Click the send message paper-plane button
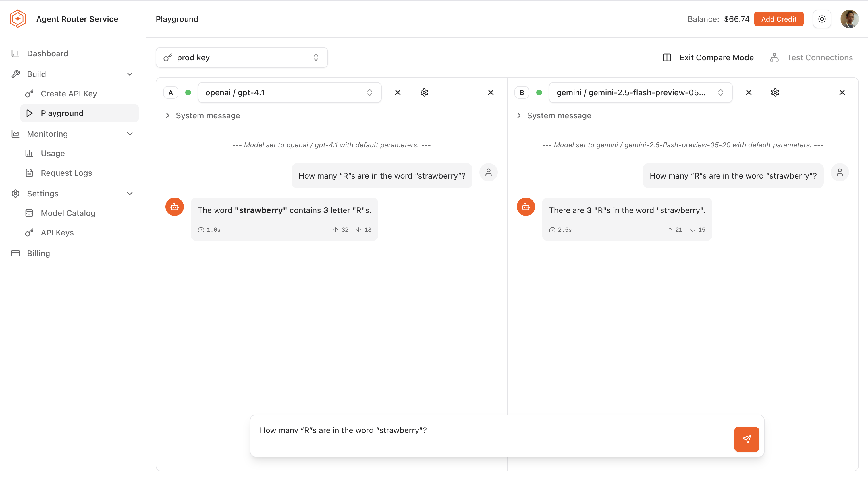Image resolution: width=868 pixels, height=495 pixels. [x=746, y=439]
